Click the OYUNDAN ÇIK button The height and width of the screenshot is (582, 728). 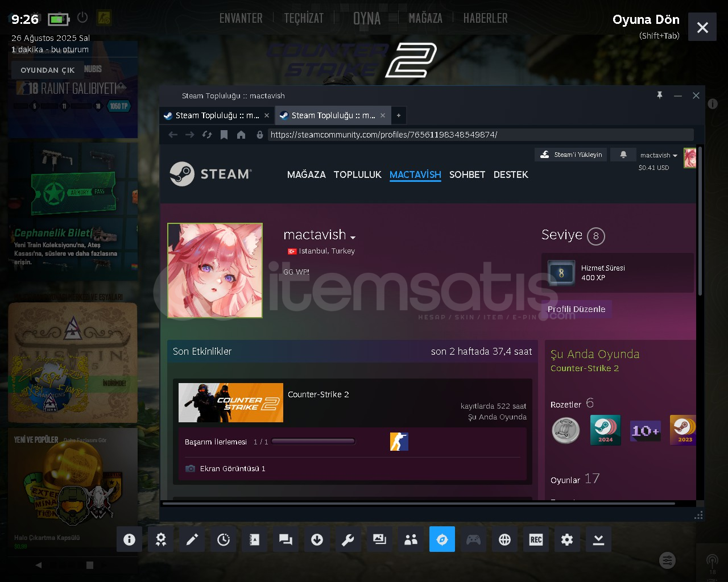[48, 70]
